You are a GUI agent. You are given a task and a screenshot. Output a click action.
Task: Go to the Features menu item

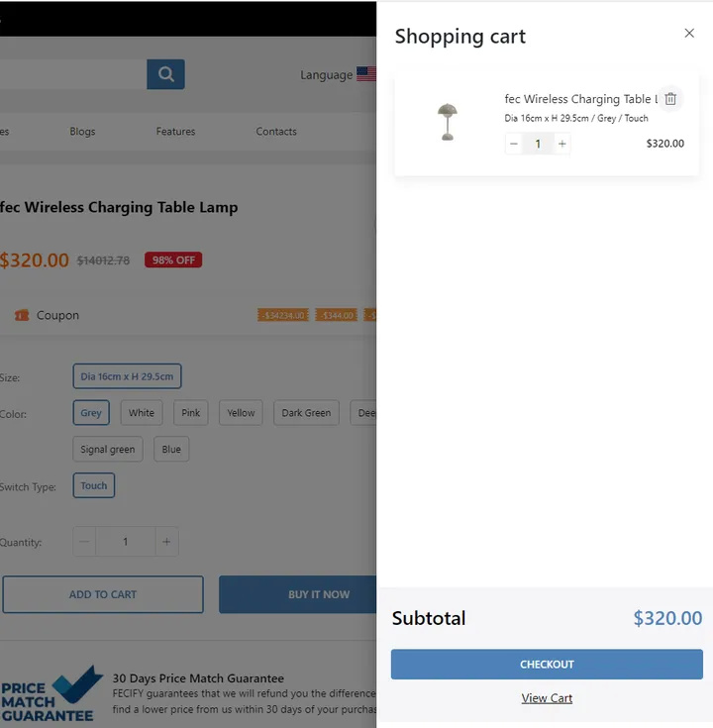(x=175, y=132)
